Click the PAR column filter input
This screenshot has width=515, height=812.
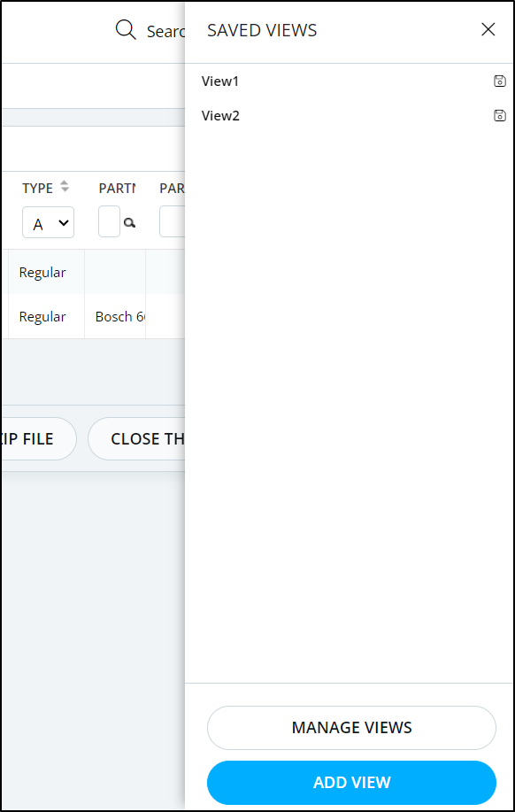pos(173,221)
